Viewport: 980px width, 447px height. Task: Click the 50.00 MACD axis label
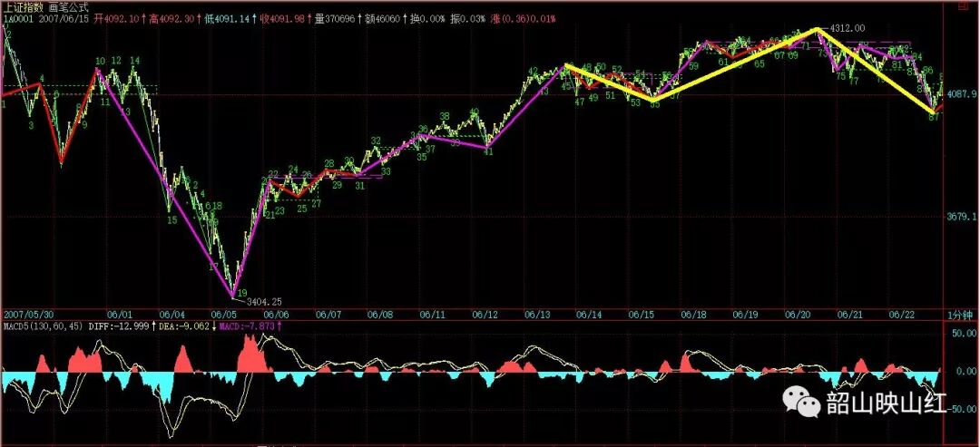click(x=965, y=334)
